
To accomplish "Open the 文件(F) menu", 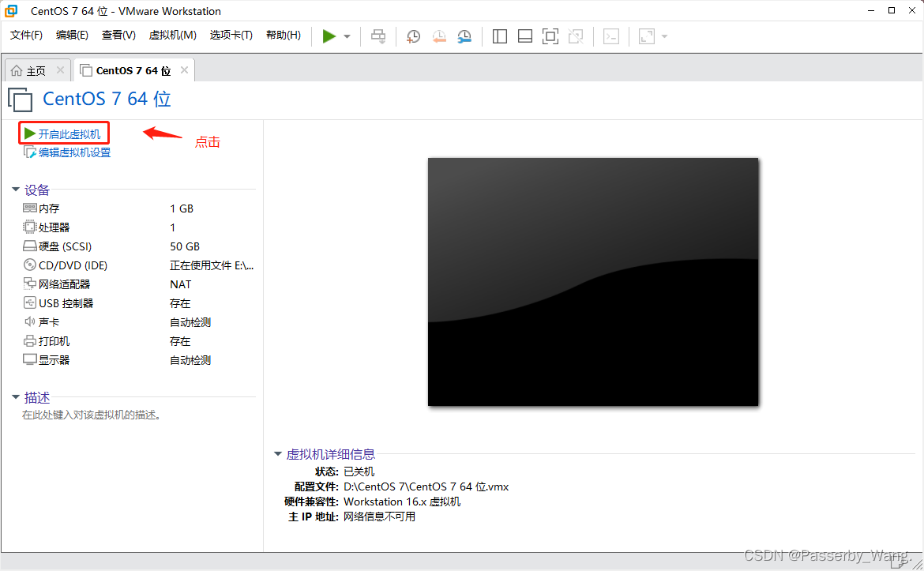I will 27,36.
